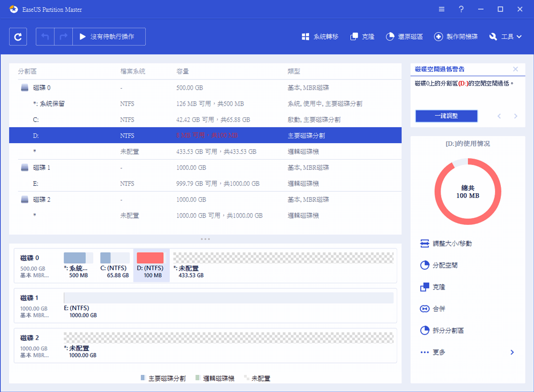Select the E: partition row
The width and height of the screenshot is (534, 392).
point(205,183)
